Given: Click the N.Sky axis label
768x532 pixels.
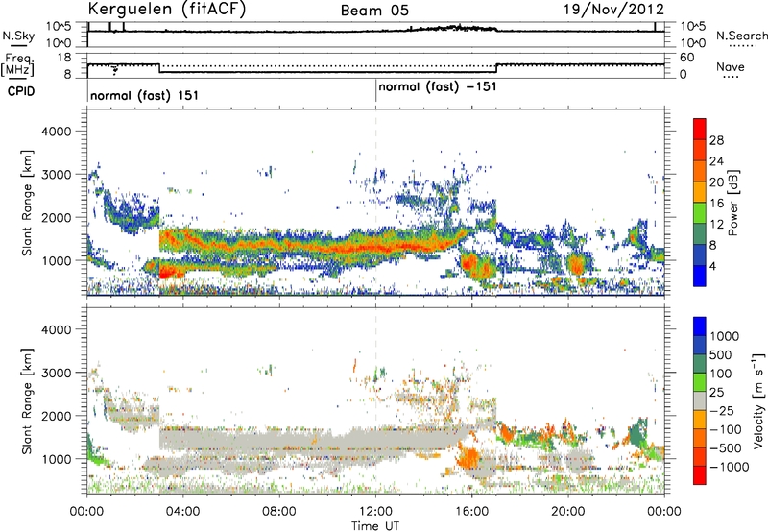Looking at the screenshot, I should pyautogui.click(x=18, y=36).
